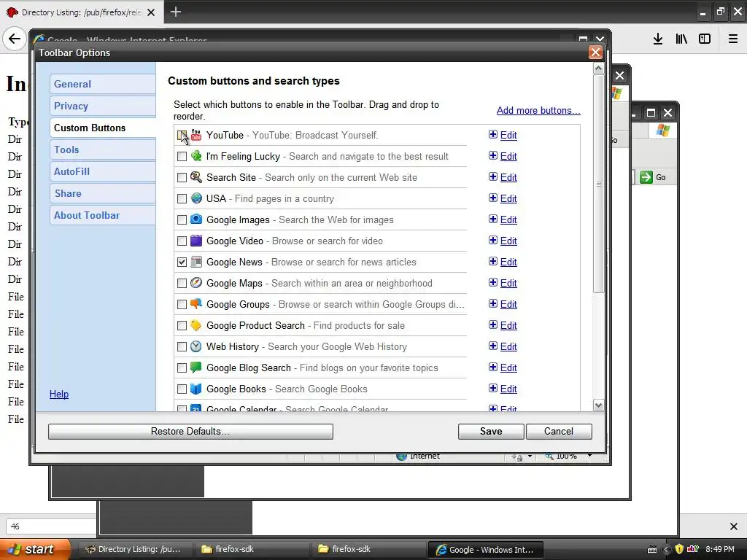The width and height of the screenshot is (747, 560).
Task: Click the Google Books book icon
Action: pyautogui.click(x=196, y=389)
